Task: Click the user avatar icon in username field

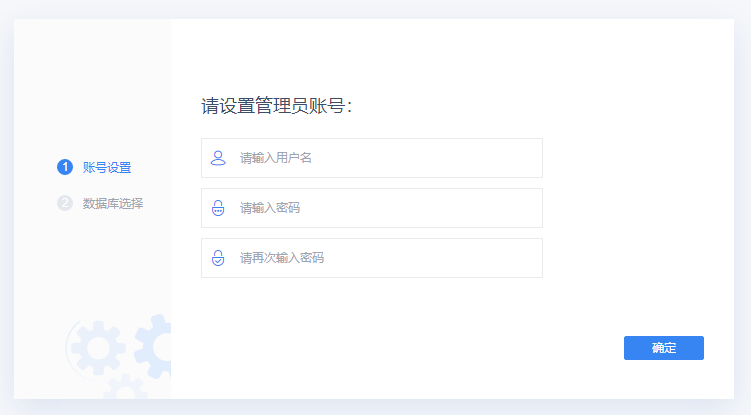Action: tap(218, 158)
